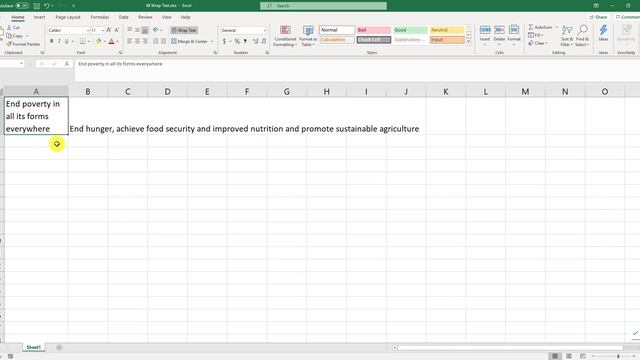Screen dimensions: 640x360
Task: Open the Insert ribbon tab
Action: [40, 17]
